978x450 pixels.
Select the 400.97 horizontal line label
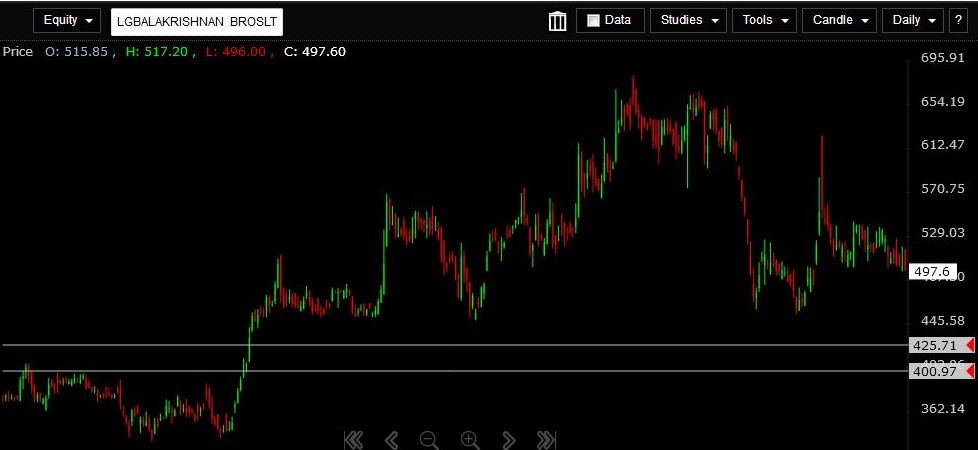click(x=935, y=371)
